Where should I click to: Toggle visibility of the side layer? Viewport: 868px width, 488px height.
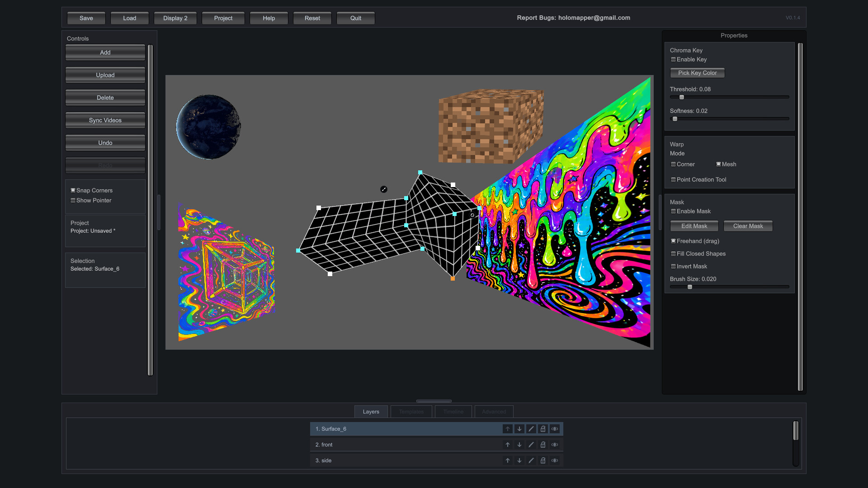click(x=555, y=460)
